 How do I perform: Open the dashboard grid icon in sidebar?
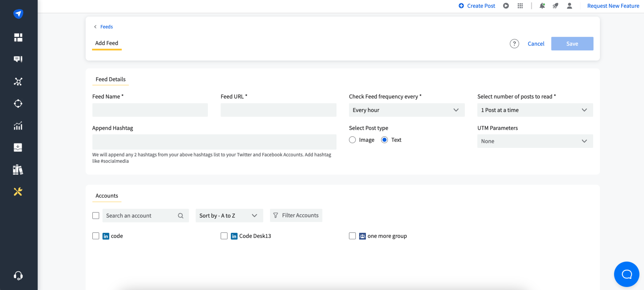18,37
